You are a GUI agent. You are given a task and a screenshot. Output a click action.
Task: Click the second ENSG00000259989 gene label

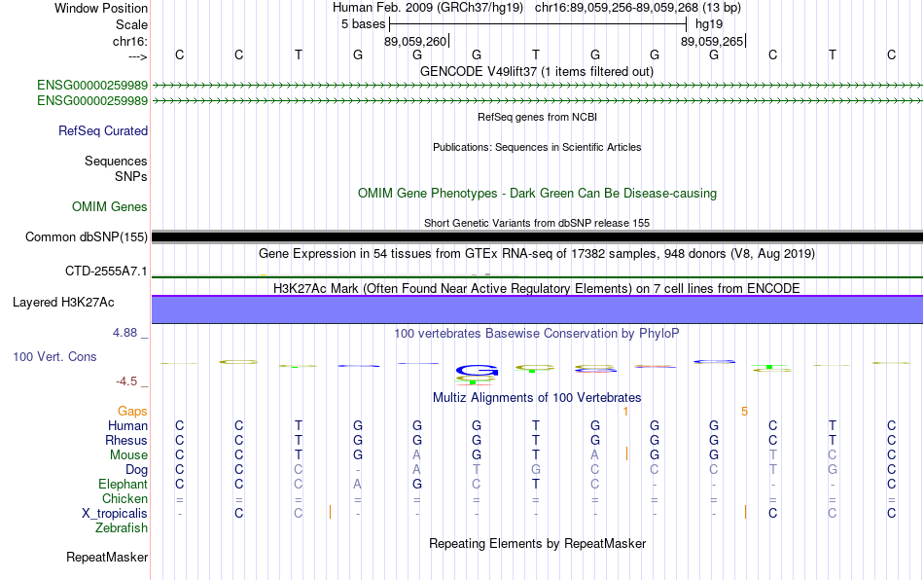92,101
